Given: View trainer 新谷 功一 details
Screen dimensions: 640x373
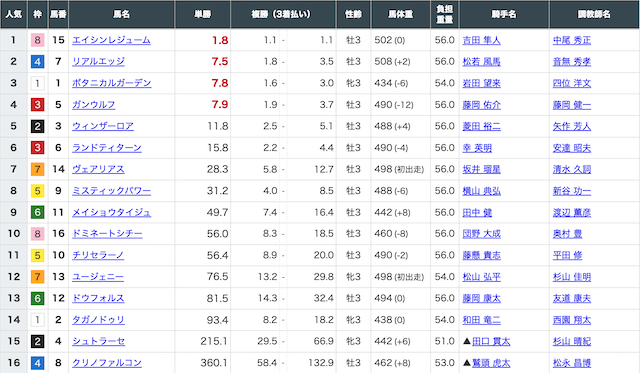Looking at the screenshot, I should [572, 191].
